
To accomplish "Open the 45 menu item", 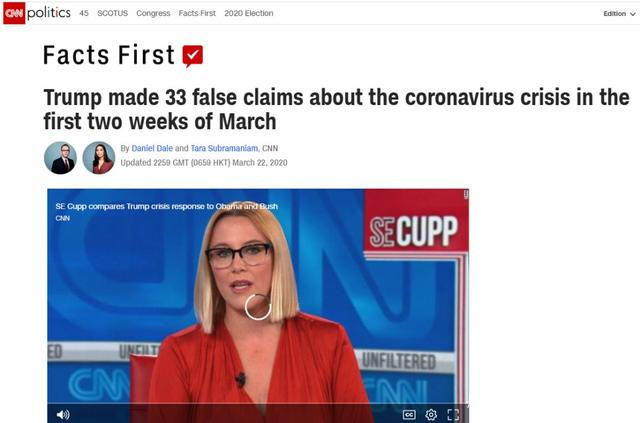I will 84,13.
